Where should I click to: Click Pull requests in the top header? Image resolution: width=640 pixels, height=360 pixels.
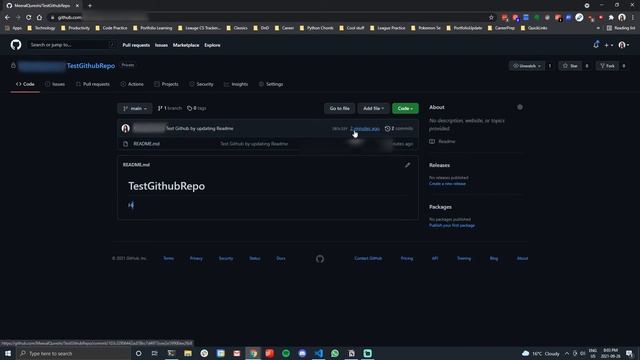(x=136, y=45)
